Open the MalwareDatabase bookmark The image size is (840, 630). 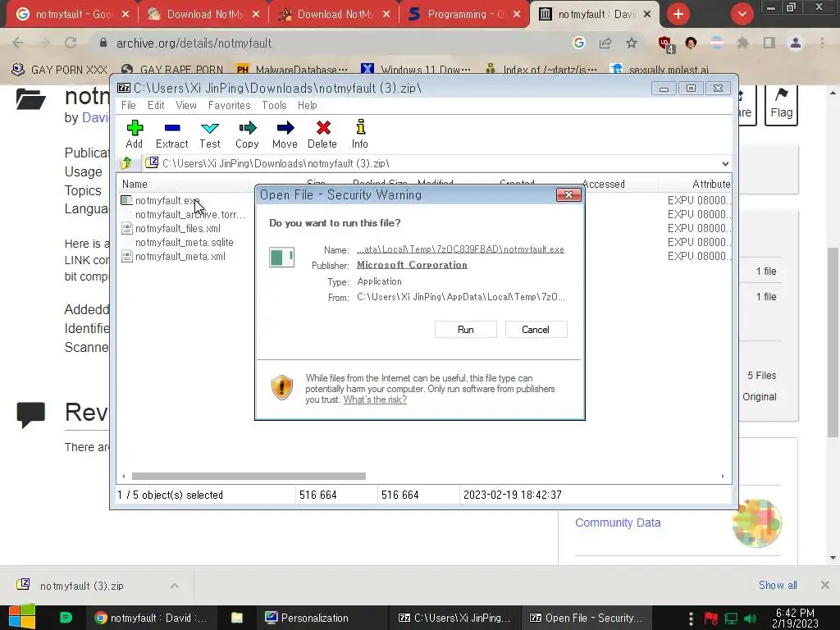(292, 70)
